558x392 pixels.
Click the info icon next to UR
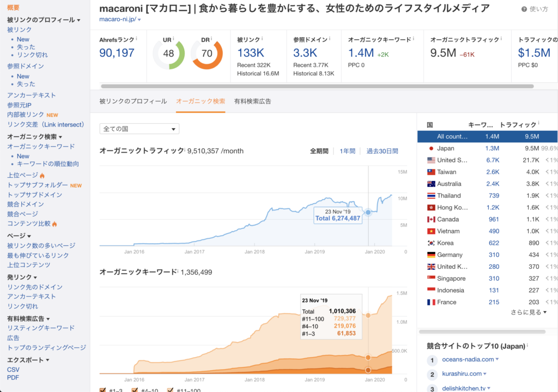click(x=173, y=39)
